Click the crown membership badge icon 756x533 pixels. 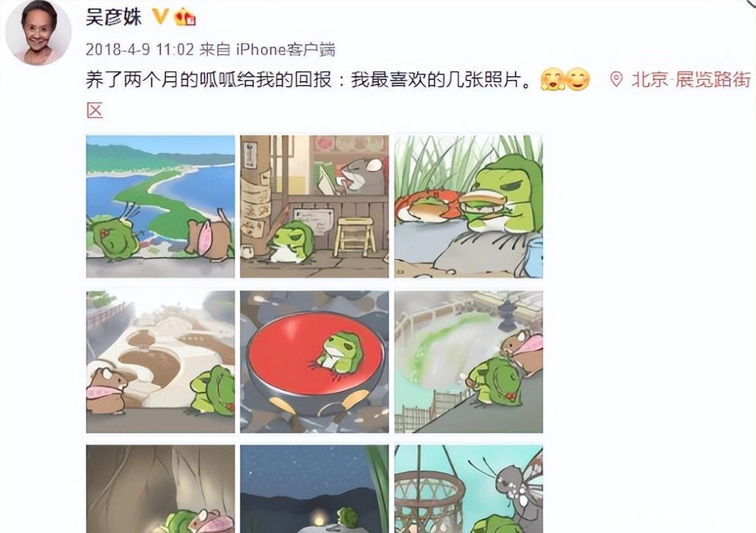click(185, 17)
